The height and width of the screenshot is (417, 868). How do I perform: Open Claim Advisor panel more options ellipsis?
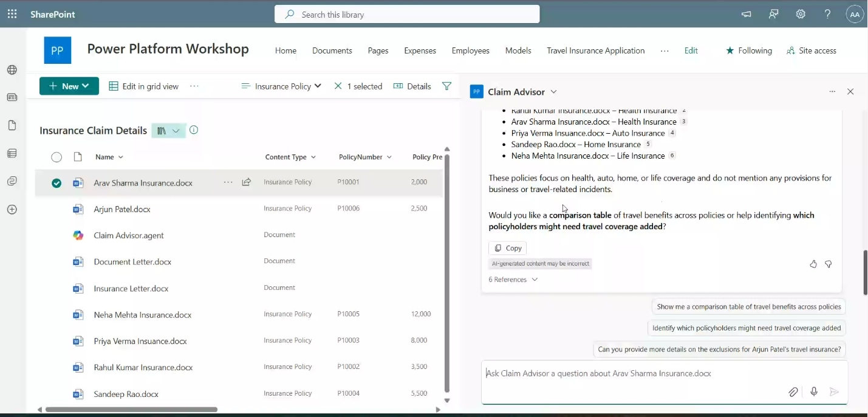832,92
